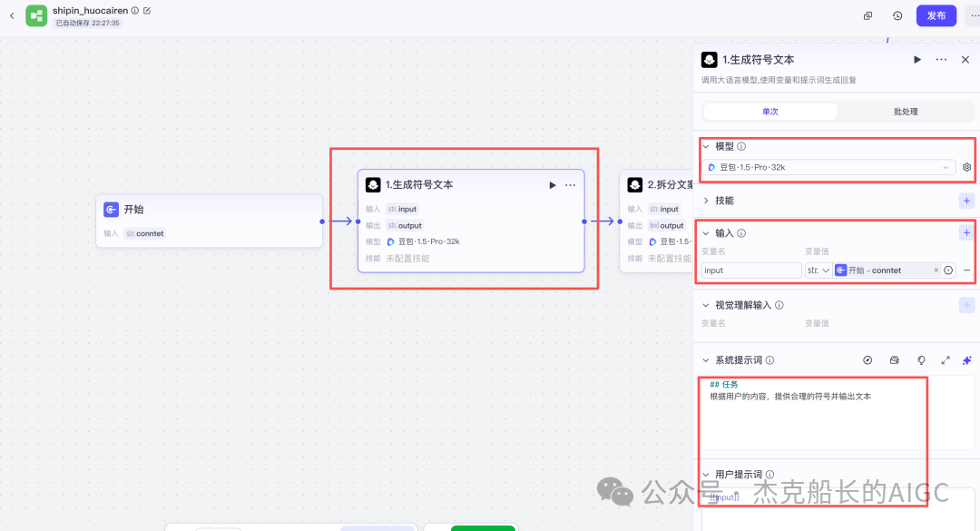Show info tooltip for 模型
The width and height of the screenshot is (980, 531).
click(x=741, y=146)
